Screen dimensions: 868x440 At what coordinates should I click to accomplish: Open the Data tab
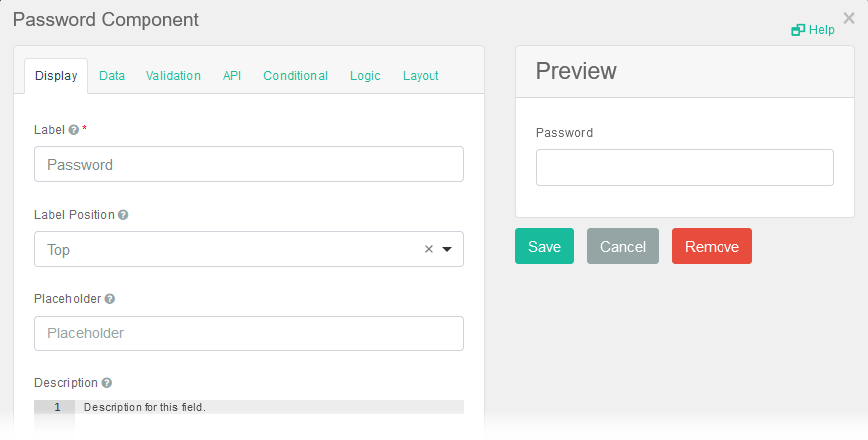(112, 76)
